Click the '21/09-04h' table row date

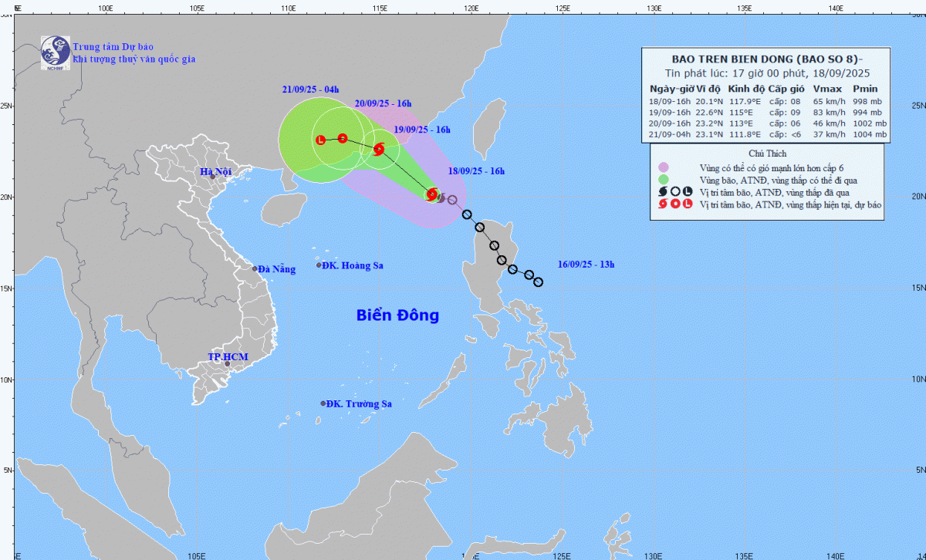(670, 134)
